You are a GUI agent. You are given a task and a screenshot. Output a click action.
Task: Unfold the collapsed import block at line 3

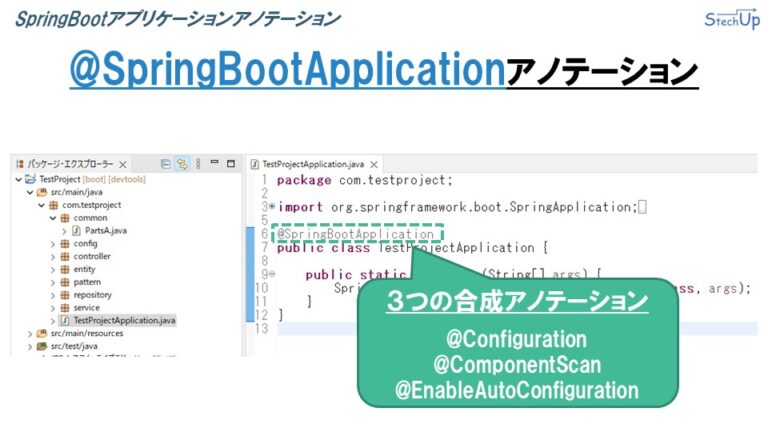[x=271, y=208]
